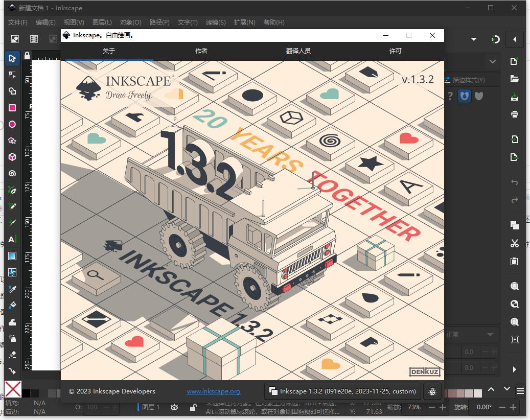
Task: Select the Pen Bezier tool
Action: click(x=12, y=190)
